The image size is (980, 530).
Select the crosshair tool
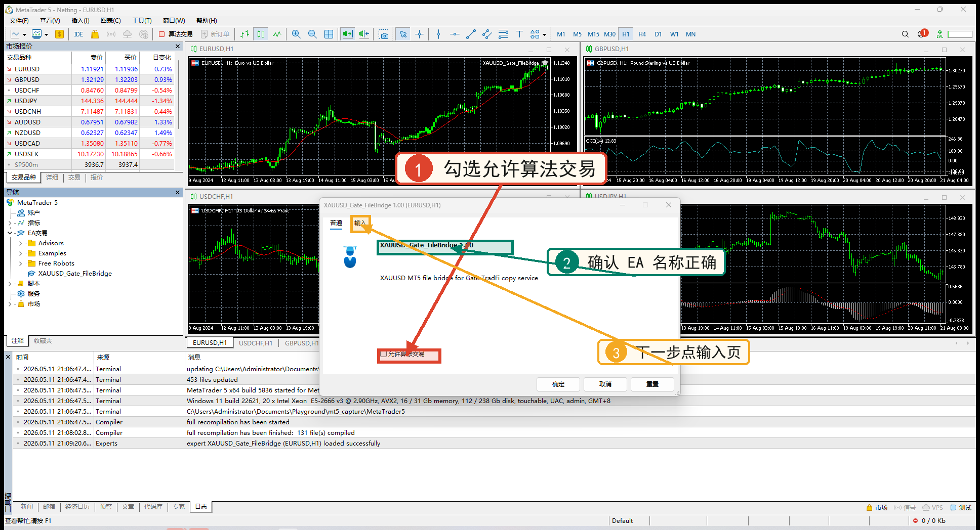[419, 34]
